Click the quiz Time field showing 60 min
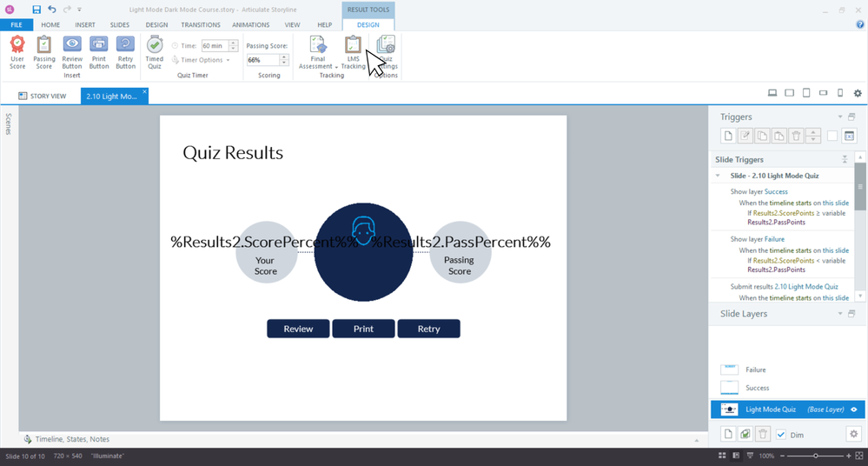The image size is (868, 466). 215,45
